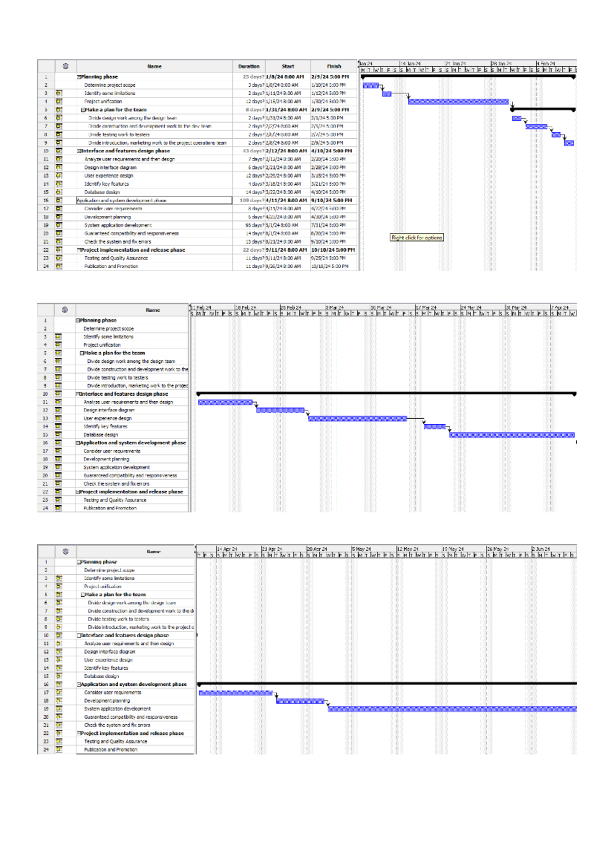Click the '18 Feb 24' timescale header
Screen dimensions: 614x868
click(x=257, y=307)
